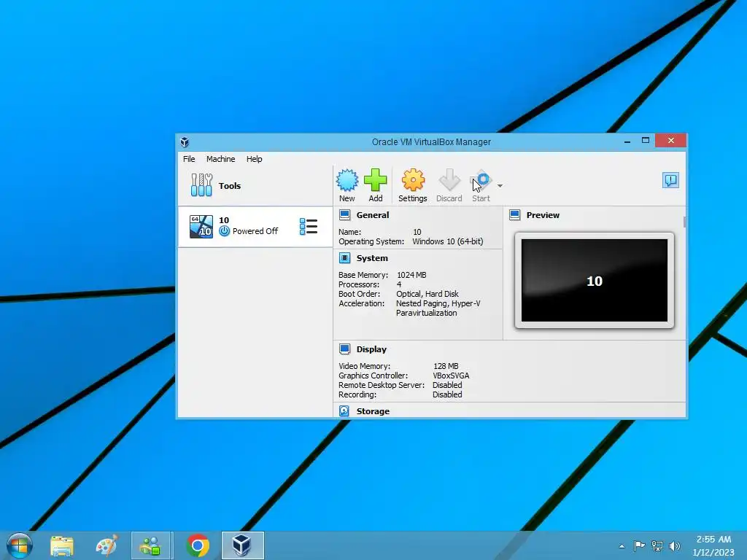Open the File menu

pos(189,159)
